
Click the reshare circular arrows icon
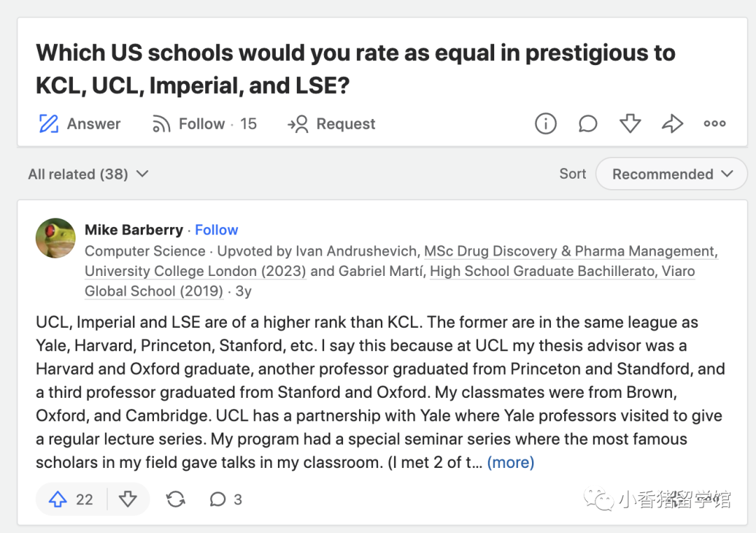pos(176,499)
